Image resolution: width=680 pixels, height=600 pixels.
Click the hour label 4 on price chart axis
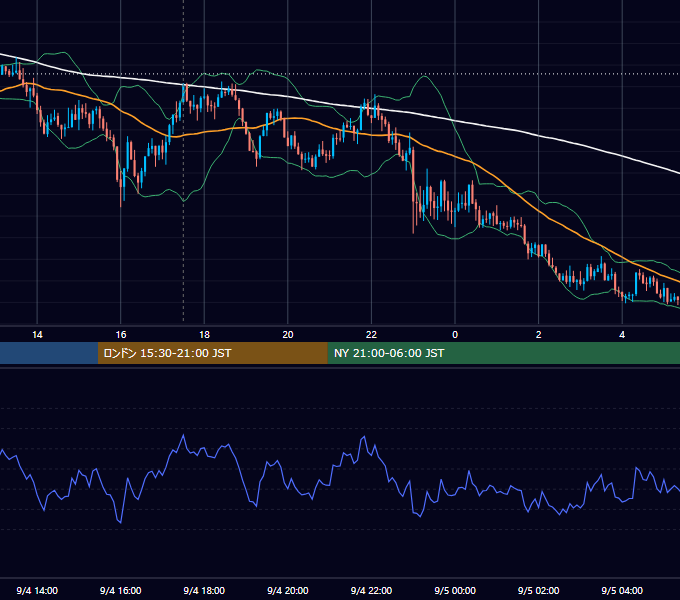pyautogui.click(x=622, y=335)
